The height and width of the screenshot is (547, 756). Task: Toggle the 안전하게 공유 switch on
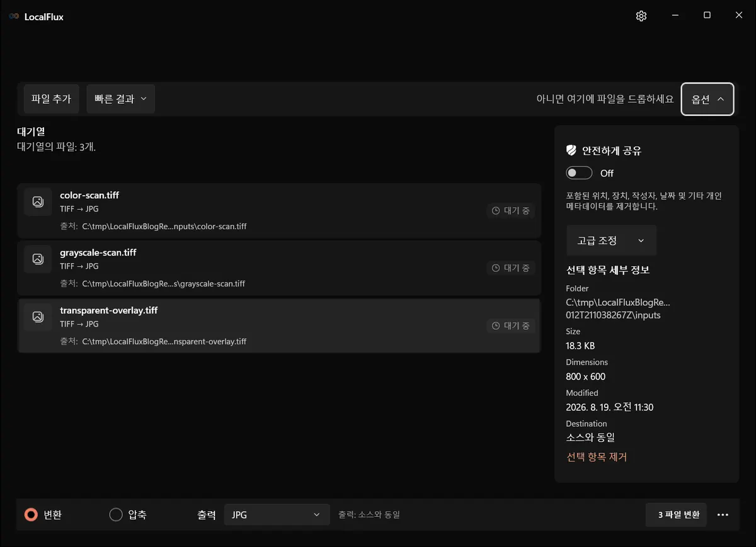pos(580,173)
